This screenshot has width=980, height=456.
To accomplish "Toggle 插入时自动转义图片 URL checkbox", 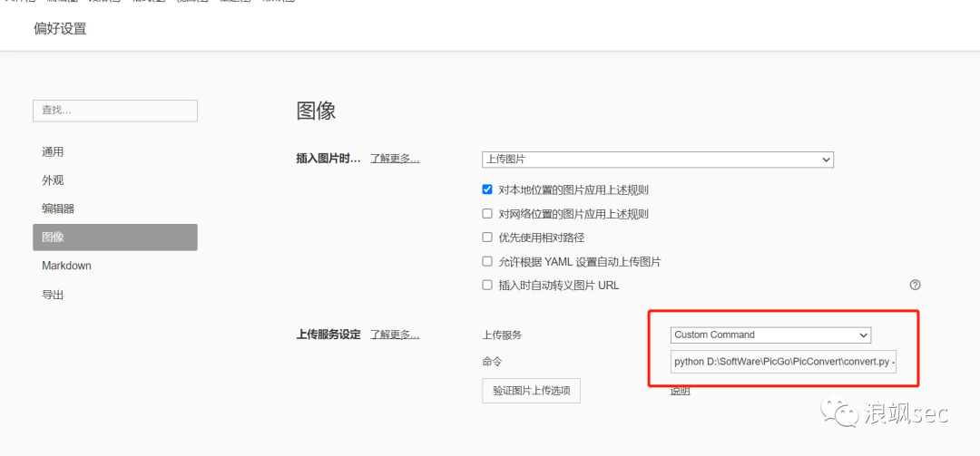I will (x=487, y=286).
